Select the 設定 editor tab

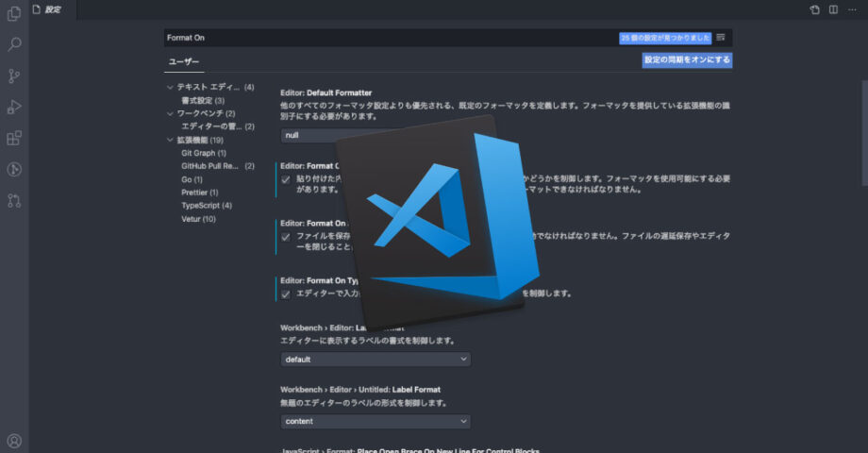[53, 9]
